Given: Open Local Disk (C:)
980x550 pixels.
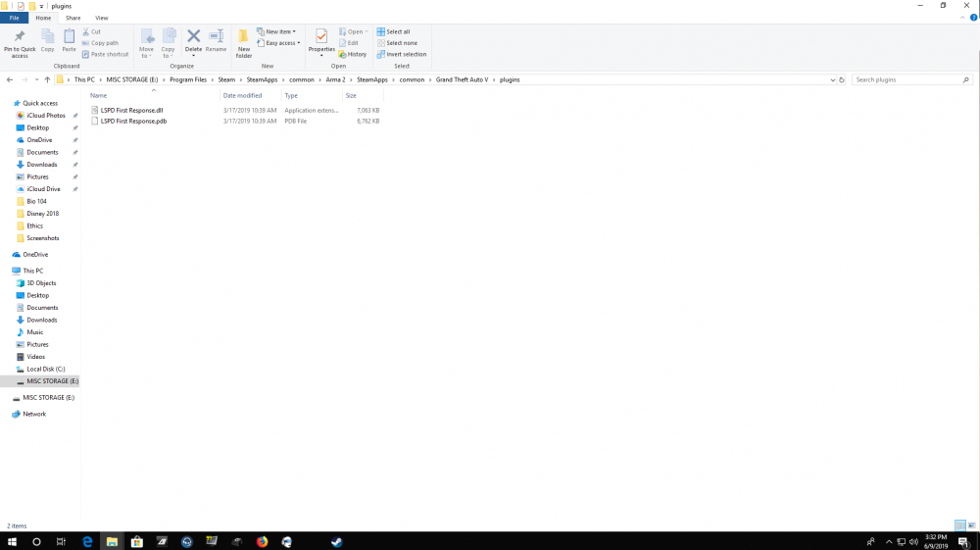Looking at the screenshot, I should pyautogui.click(x=46, y=369).
